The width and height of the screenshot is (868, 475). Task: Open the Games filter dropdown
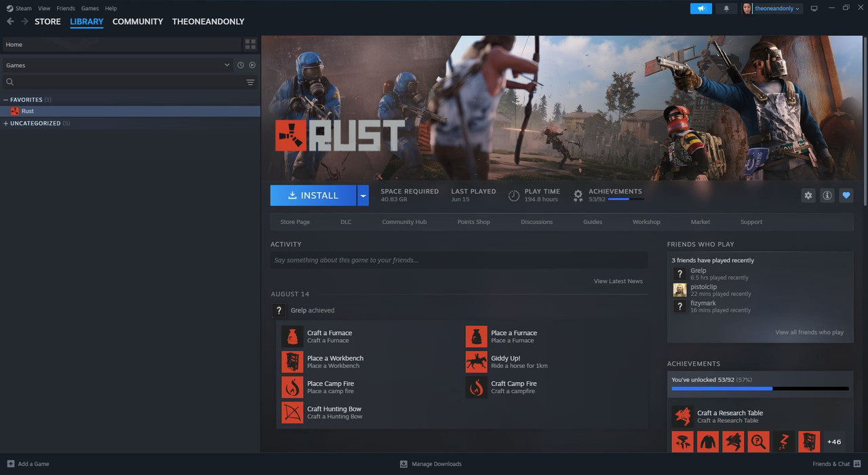pyautogui.click(x=117, y=65)
